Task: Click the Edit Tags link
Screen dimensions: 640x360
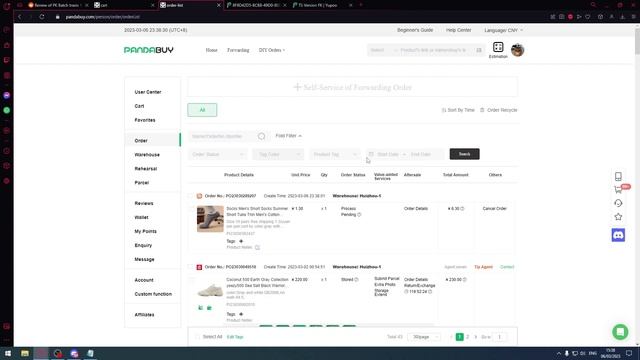Action: (235, 337)
